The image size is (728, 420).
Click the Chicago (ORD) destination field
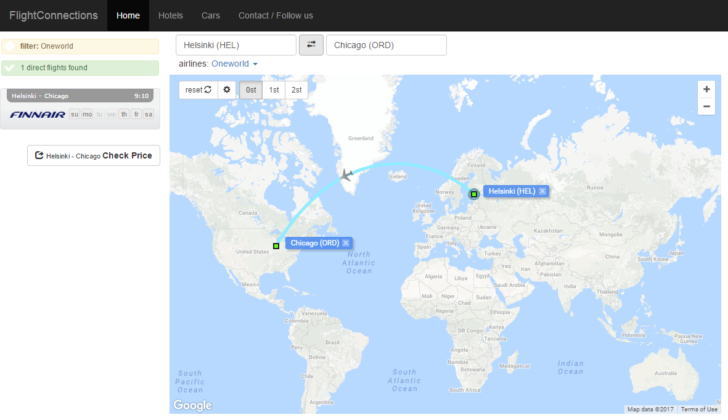click(x=386, y=45)
